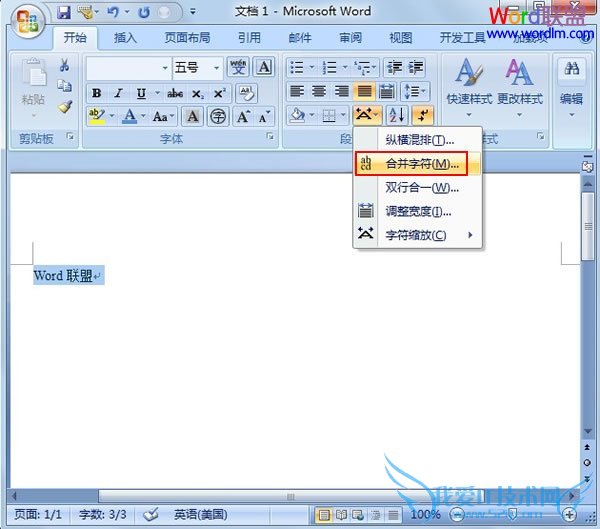Viewport: 600px width, 529px height.
Task: Open 快速样式 gallery button
Action: (x=469, y=88)
